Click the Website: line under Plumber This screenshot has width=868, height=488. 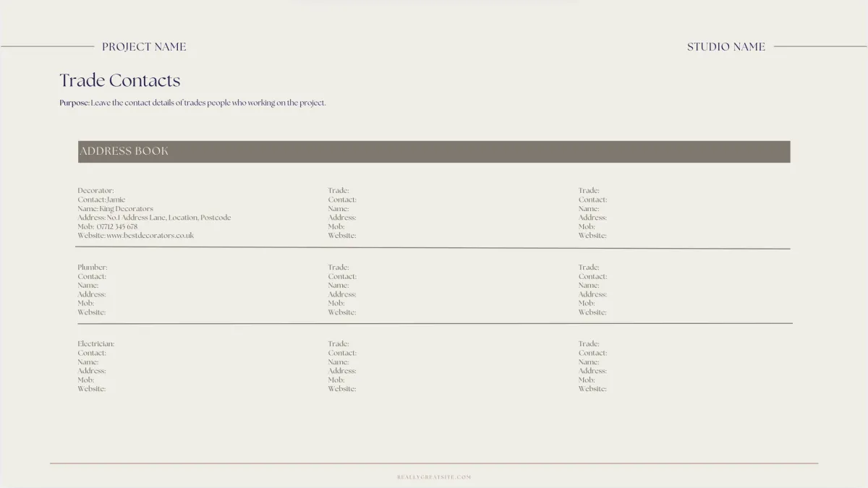click(92, 312)
